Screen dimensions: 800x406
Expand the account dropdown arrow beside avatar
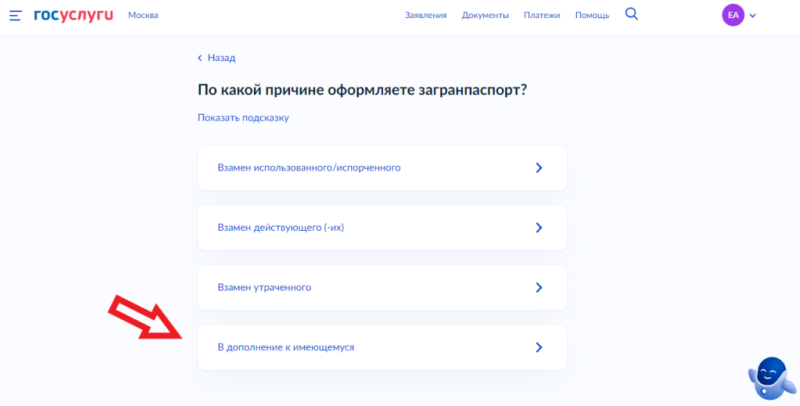point(753,16)
